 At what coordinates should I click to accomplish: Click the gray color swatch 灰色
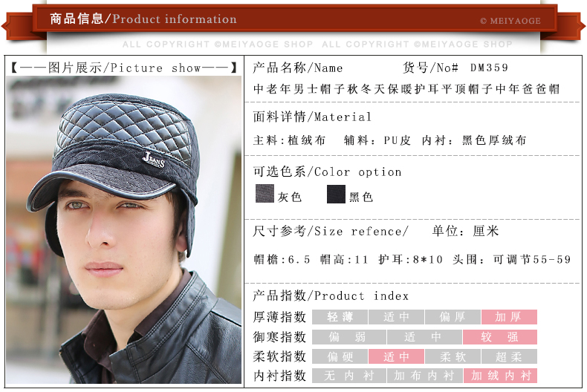click(265, 194)
